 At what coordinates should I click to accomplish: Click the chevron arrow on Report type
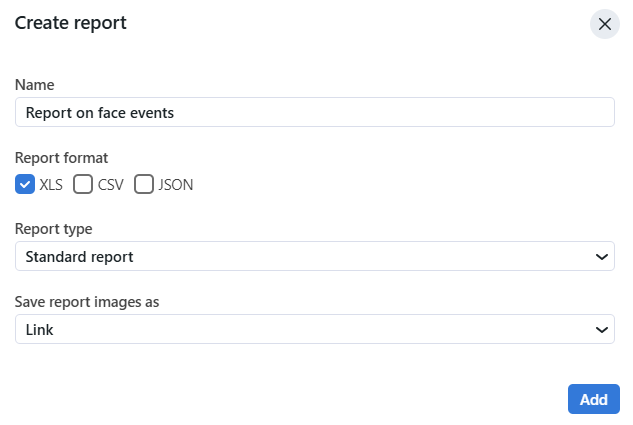(x=602, y=257)
